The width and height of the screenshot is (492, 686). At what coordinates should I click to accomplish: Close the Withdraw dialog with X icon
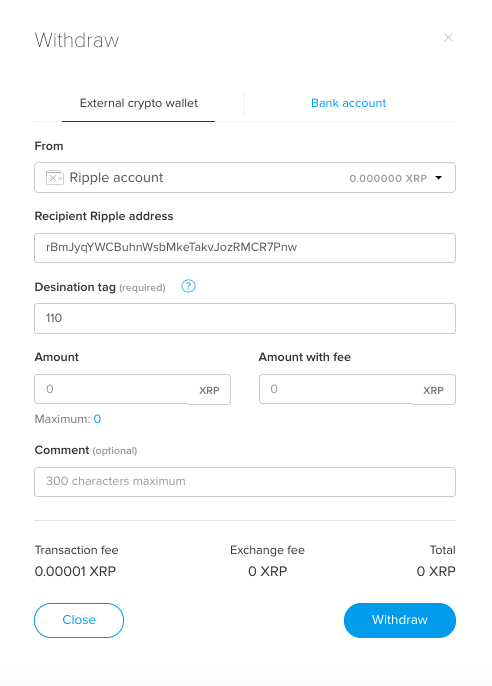tap(448, 38)
